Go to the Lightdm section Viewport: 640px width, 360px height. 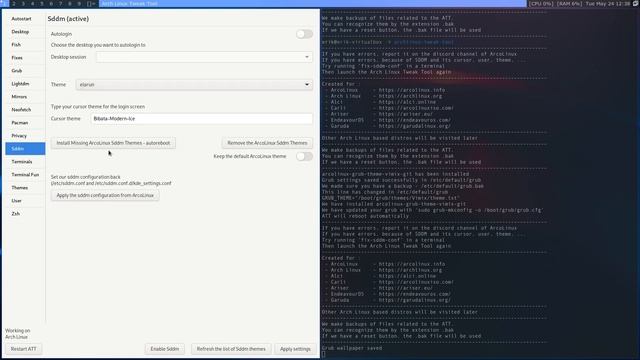25,84
